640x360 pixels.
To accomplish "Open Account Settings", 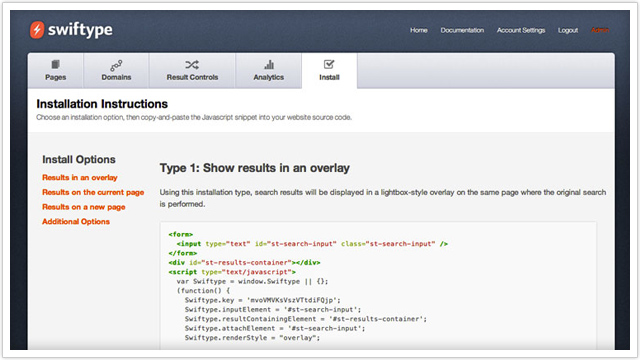I will (x=521, y=30).
